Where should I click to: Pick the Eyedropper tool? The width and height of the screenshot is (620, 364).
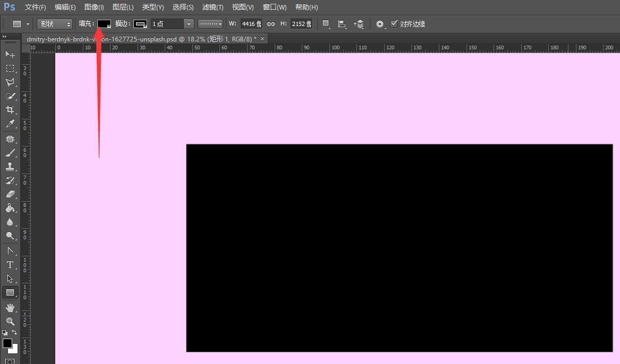pos(10,124)
